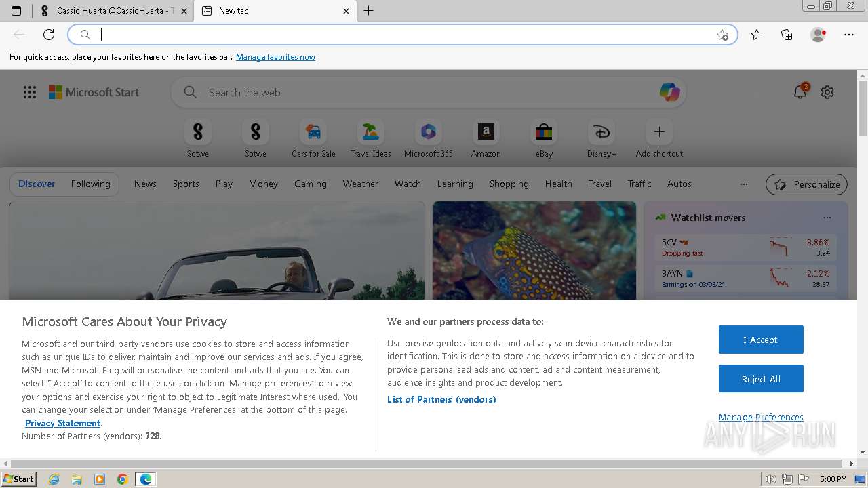The width and height of the screenshot is (868, 488).
Task: Select the Discover feed tab
Action: [37, 184]
